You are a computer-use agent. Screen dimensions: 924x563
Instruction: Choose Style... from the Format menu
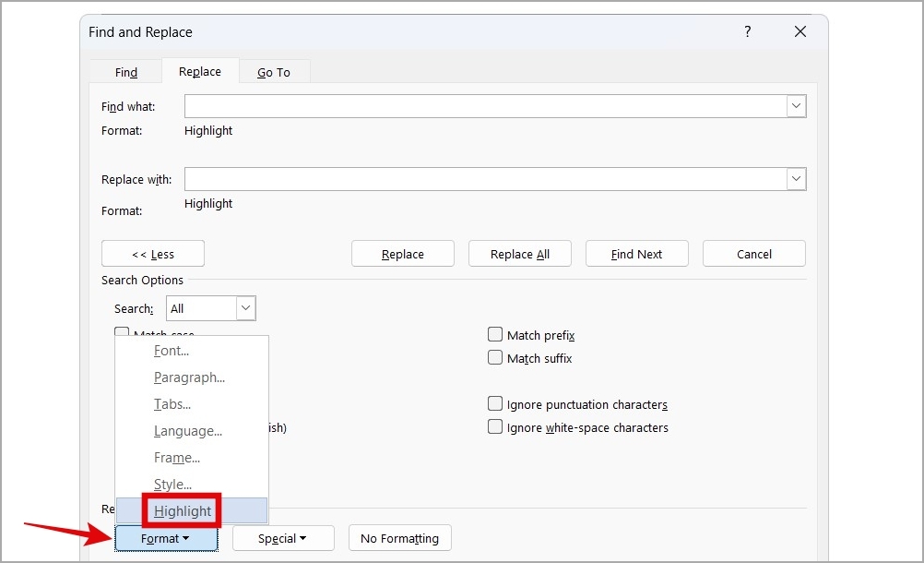(192, 484)
